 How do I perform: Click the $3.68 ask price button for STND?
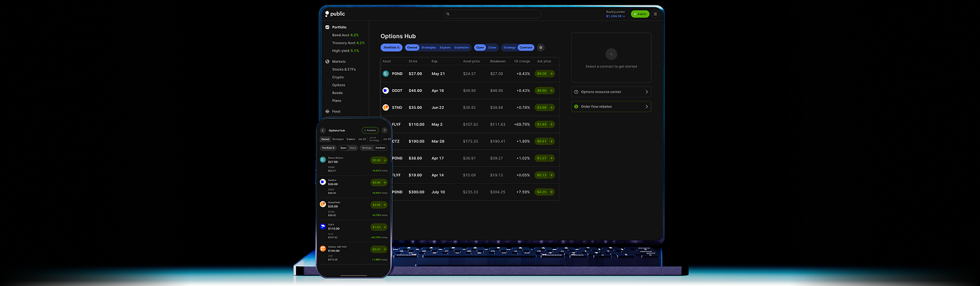pos(544,108)
